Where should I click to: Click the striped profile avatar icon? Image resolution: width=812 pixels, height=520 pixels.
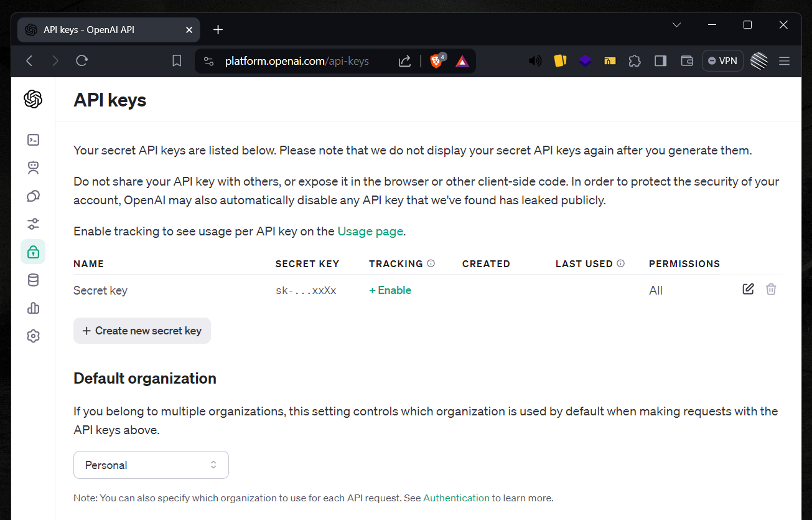click(759, 60)
